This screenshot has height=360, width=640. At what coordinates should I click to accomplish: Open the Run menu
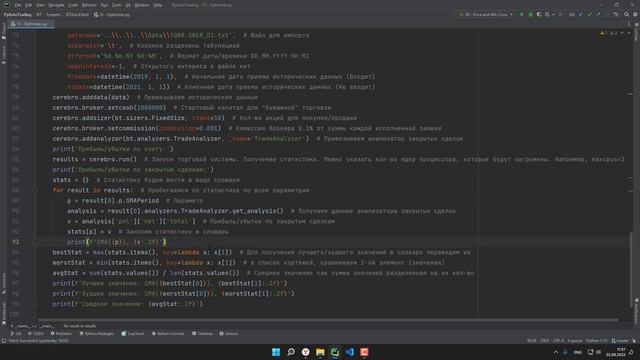click(x=104, y=5)
